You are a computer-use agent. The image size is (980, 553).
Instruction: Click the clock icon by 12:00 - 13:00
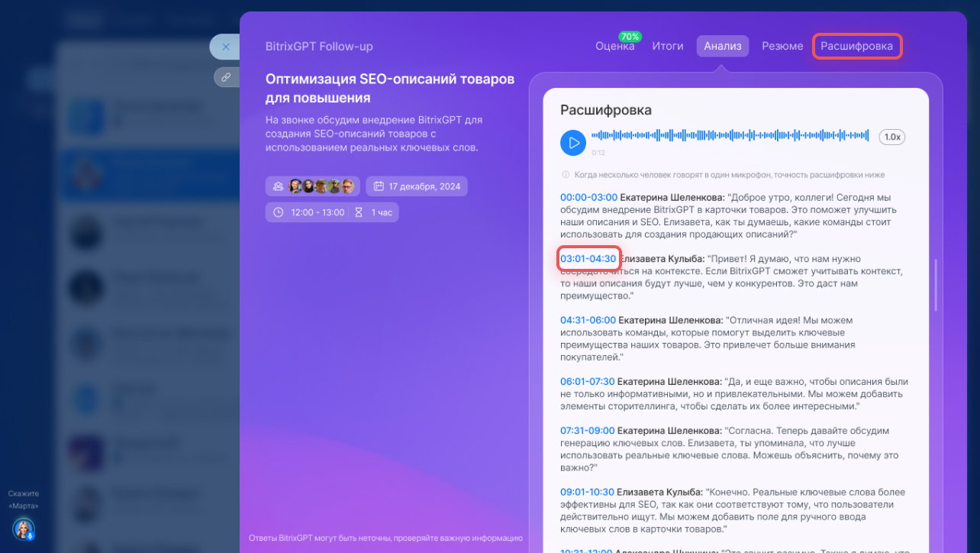(279, 212)
